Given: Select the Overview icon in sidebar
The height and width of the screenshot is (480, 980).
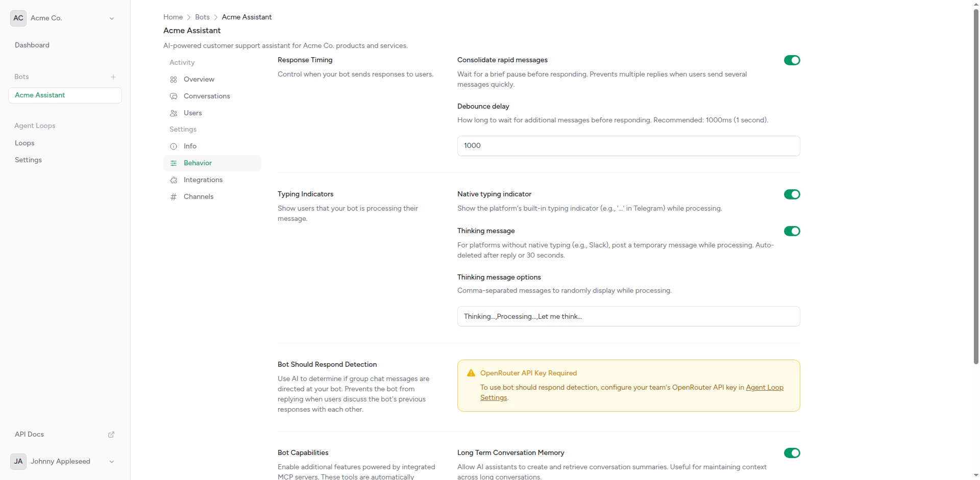Looking at the screenshot, I should coord(174,80).
